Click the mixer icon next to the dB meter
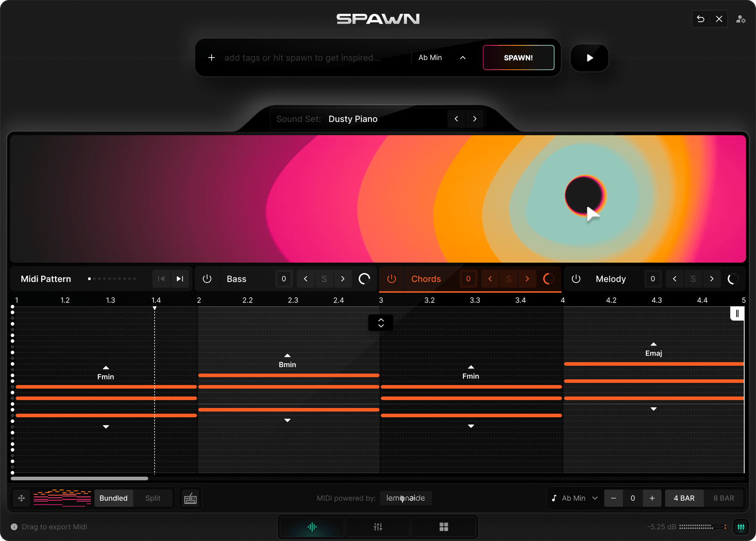Image resolution: width=756 pixels, height=541 pixels. point(741,526)
